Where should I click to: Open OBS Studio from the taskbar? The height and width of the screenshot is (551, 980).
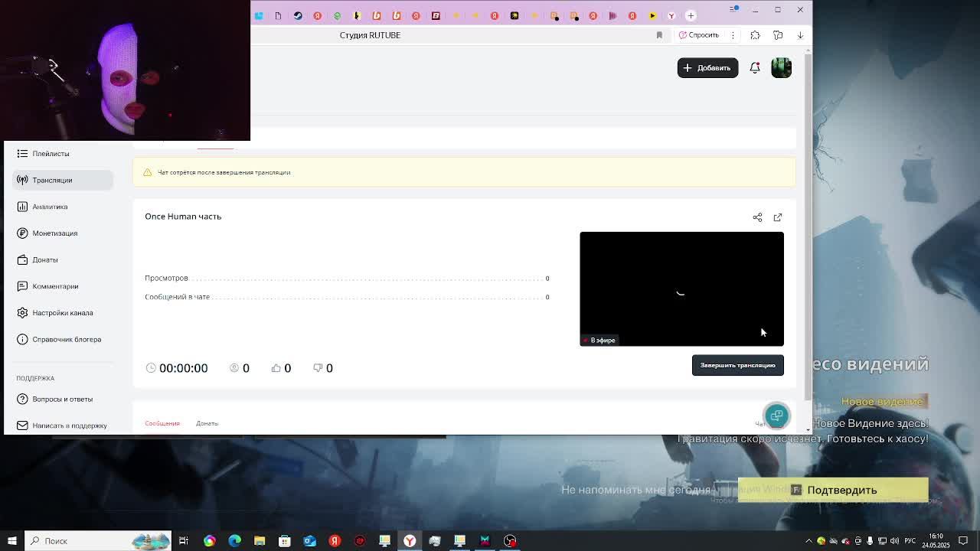coord(510,541)
